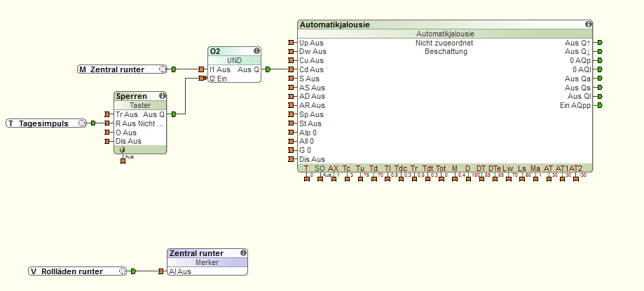Click the Ql output connector

pos(600,96)
